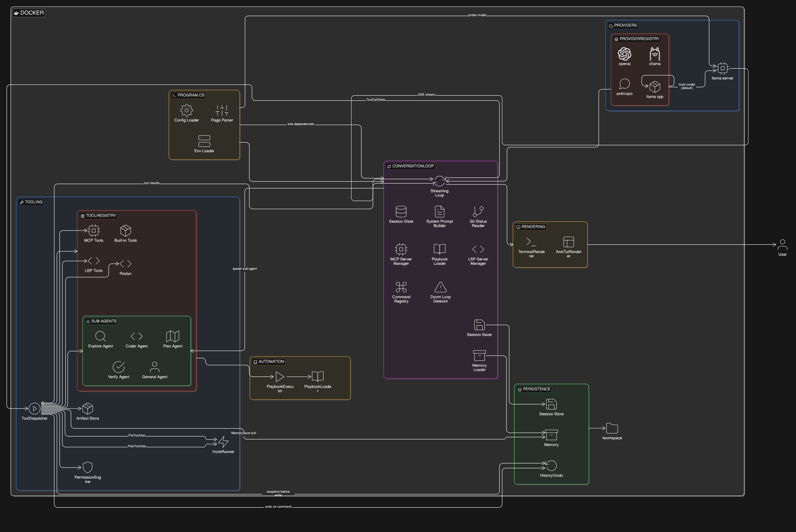Click the Coder Agent brackets icon
The width and height of the screenshot is (796, 532).
click(137, 336)
